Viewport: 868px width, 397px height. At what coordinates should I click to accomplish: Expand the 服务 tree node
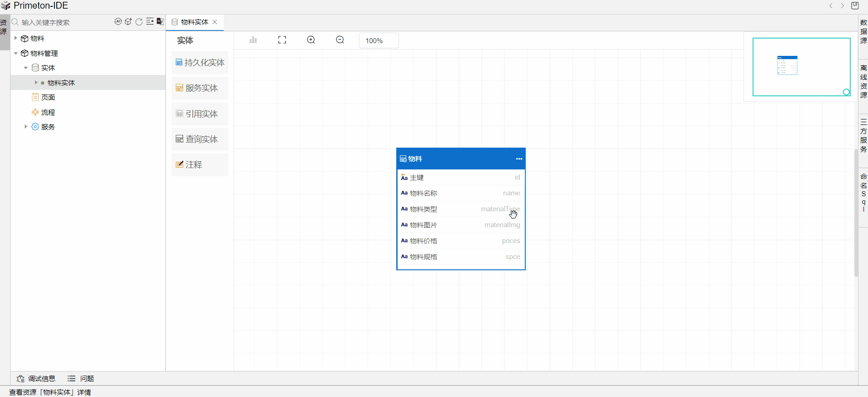[26, 127]
